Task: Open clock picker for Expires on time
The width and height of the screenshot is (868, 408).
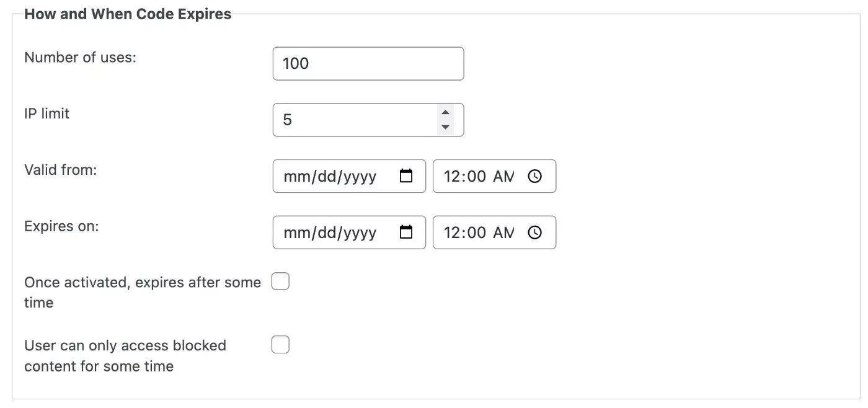Action: tap(534, 233)
